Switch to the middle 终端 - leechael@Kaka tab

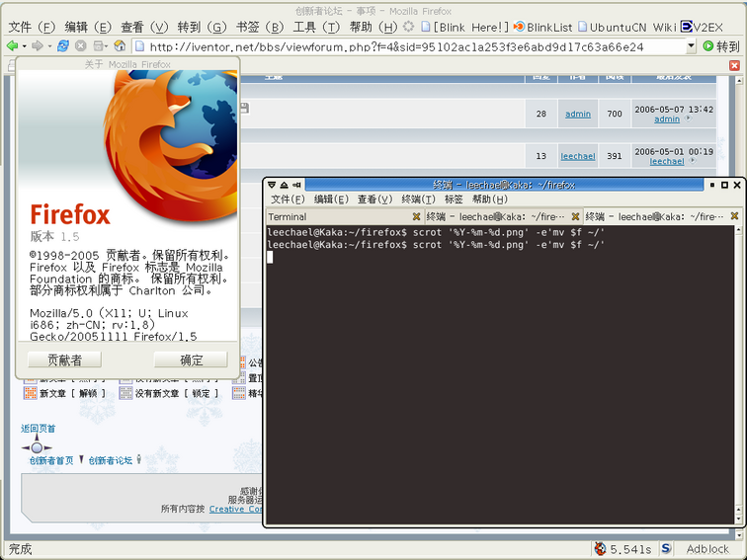click(x=497, y=216)
